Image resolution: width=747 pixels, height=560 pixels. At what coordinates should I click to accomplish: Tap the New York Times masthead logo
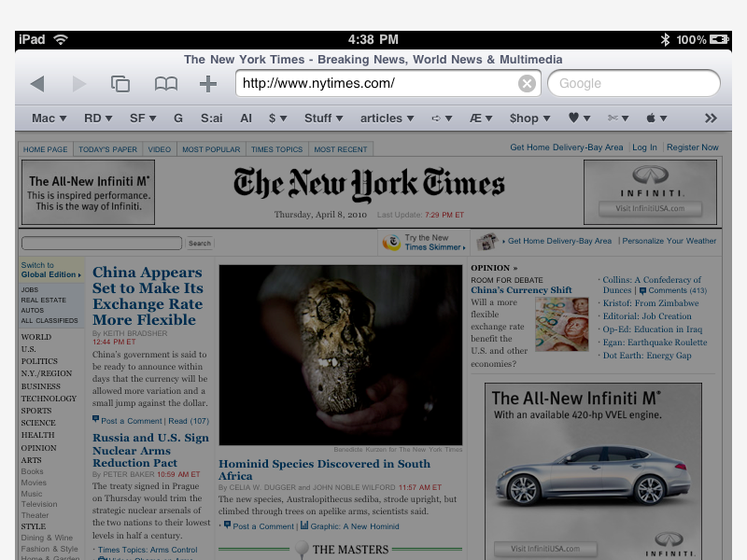pyautogui.click(x=369, y=183)
